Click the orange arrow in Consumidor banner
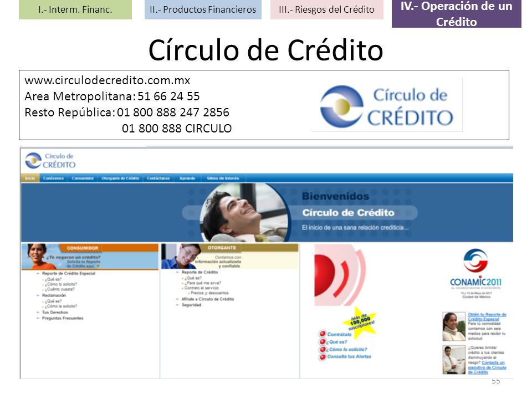This screenshot has width=532, height=399. point(99,267)
